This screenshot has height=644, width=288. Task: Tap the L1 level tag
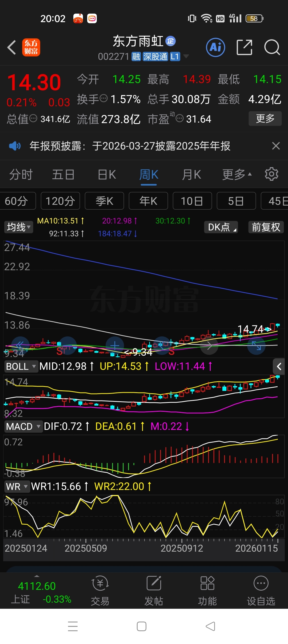point(175,56)
